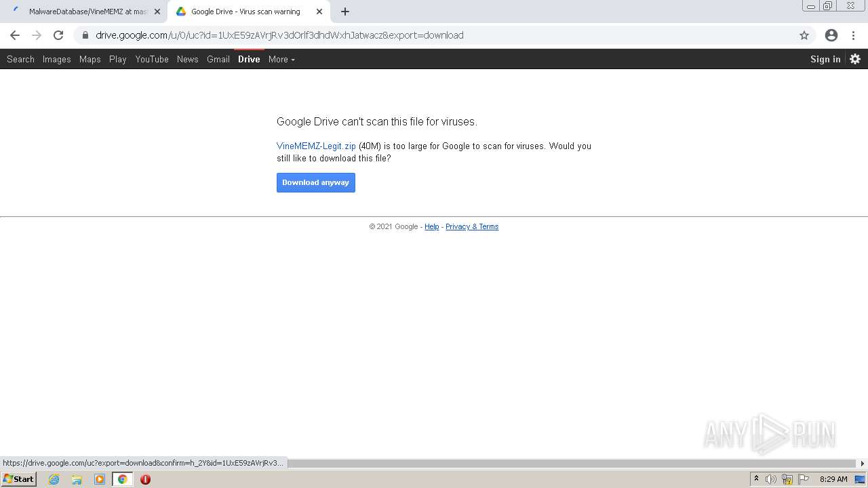
Task: Minimize the Chrome window
Action: pos(811,6)
